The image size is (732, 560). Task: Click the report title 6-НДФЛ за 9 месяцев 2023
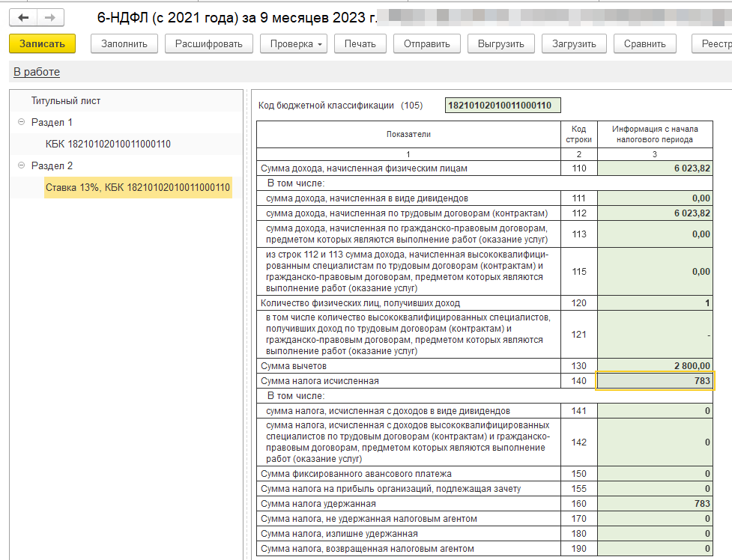[237, 18]
